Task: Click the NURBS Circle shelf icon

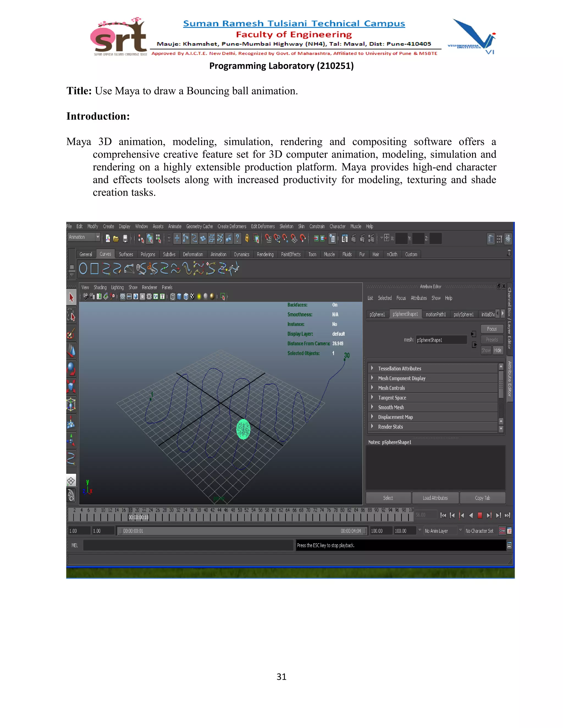Action: (83, 268)
